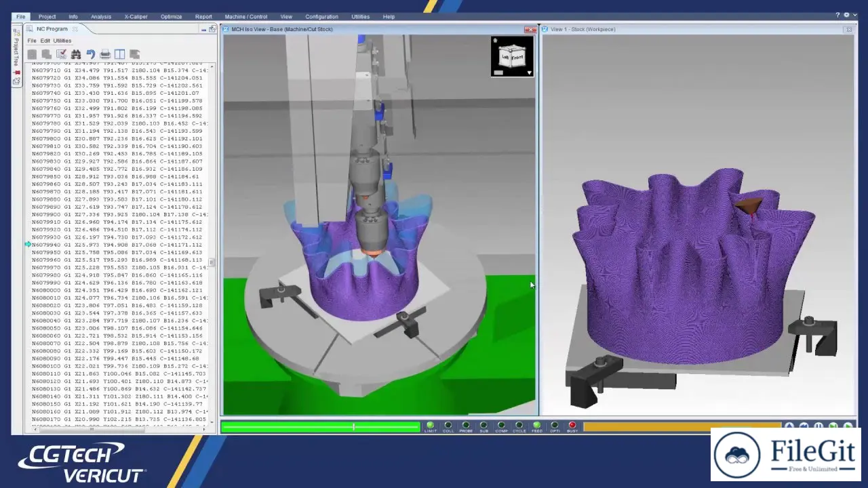Close the NC Program tab
Screen dimensions: 868x488
(75, 29)
